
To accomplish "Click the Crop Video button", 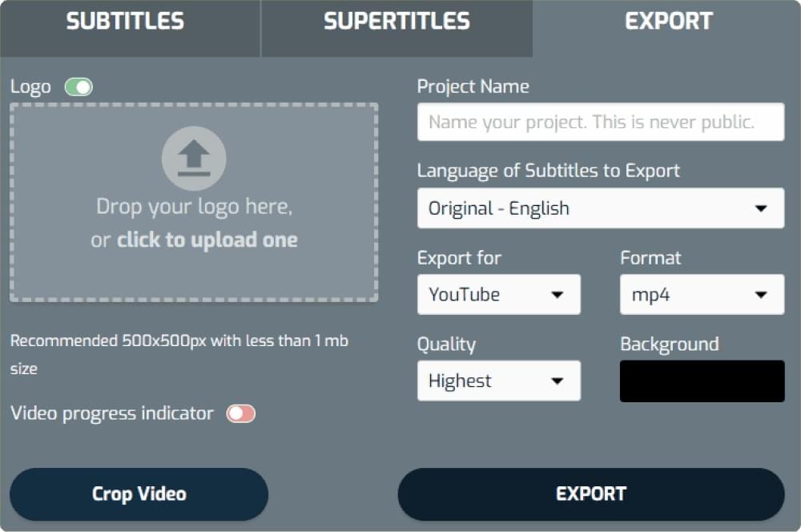I will pyautogui.click(x=138, y=494).
